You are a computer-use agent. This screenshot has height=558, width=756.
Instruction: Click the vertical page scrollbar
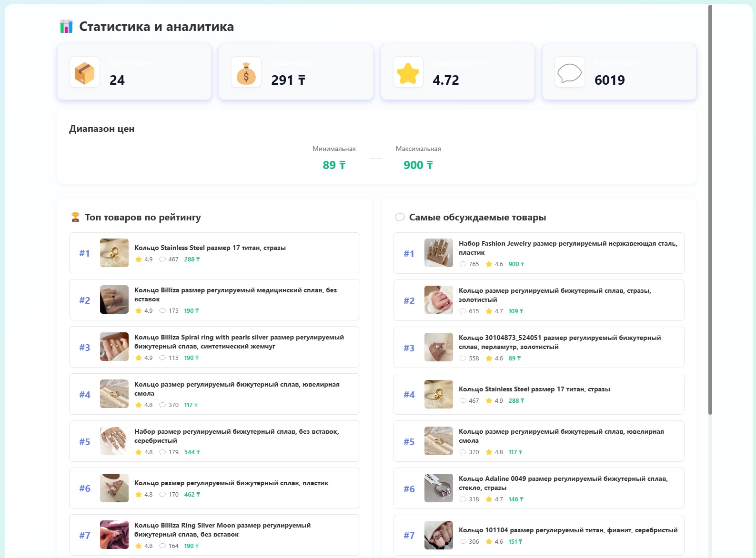[710, 209]
